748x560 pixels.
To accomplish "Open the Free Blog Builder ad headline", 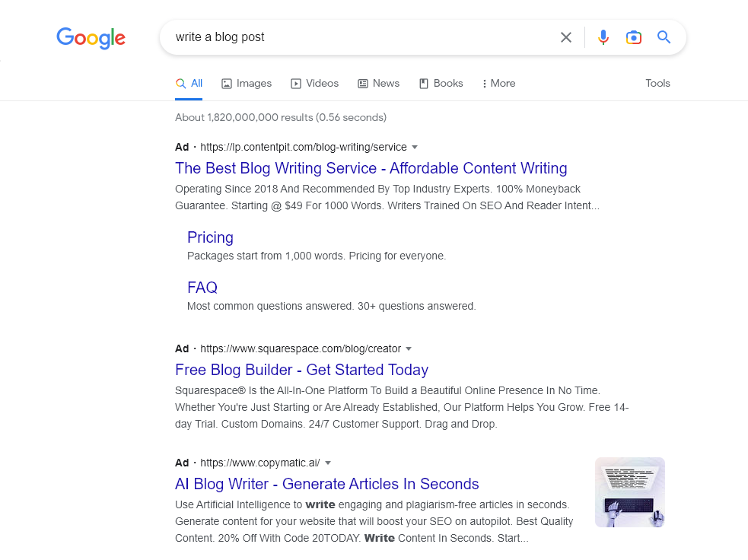I will (x=301, y=370).
